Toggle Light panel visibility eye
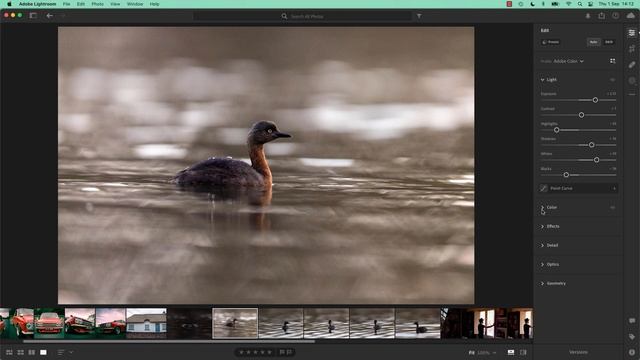 click(612, 80)
